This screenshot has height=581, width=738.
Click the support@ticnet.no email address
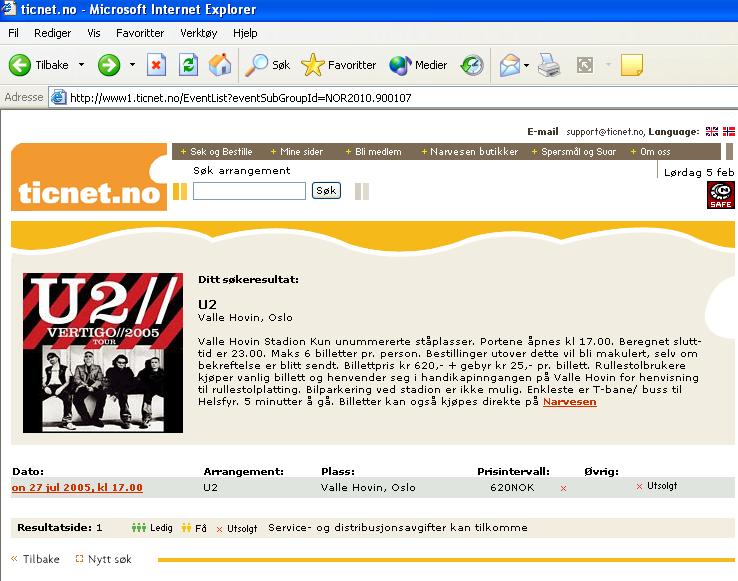click(606, 132)
